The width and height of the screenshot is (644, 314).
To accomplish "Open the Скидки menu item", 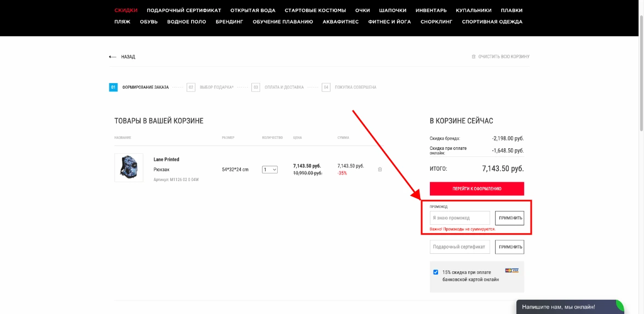I will (126, 10).
